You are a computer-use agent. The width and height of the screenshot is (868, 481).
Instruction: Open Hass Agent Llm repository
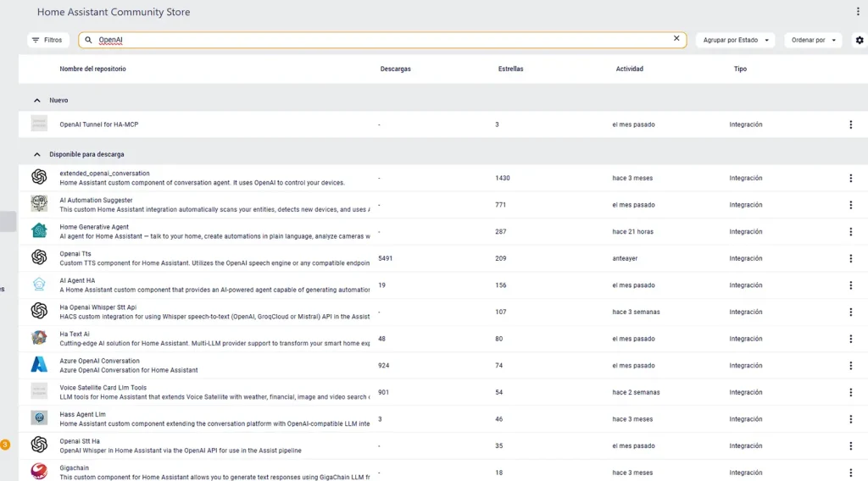(x=442, y=419)
